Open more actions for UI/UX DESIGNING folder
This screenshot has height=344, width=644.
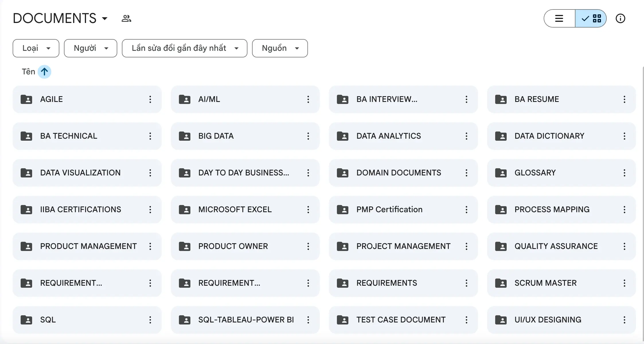coord(625,320)
